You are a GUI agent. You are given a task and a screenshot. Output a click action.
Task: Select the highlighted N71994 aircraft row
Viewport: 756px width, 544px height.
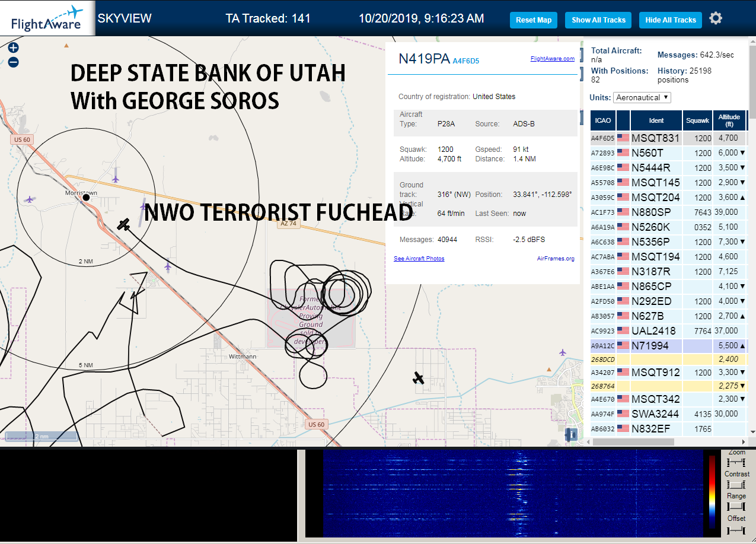point(668,346)
